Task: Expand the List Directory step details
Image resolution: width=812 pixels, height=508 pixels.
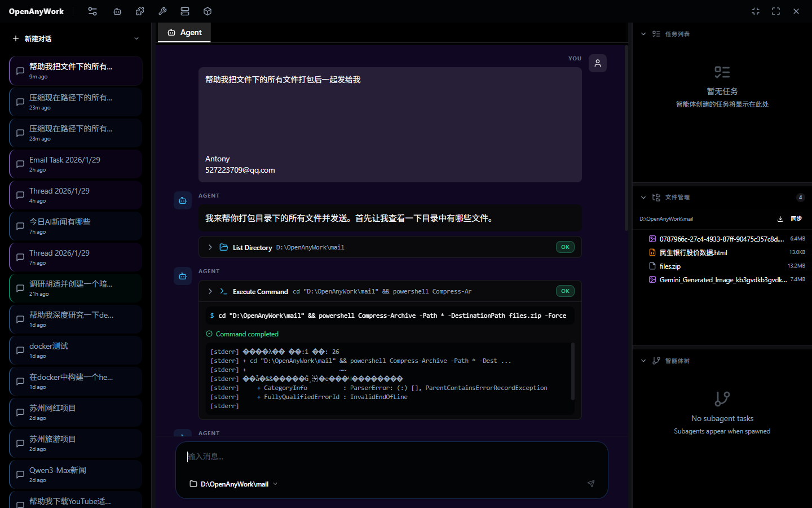Action: (x=210, y=247)
